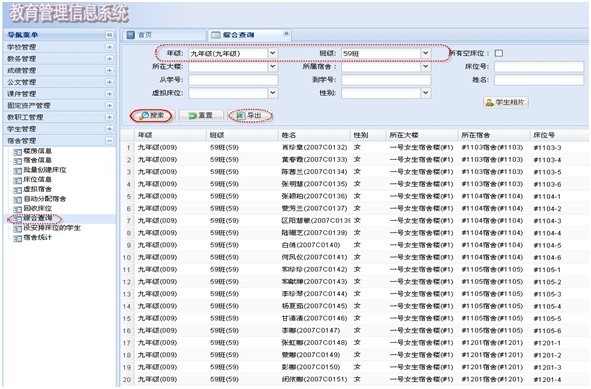The image size is (591, 389).
Task: Click into the 到学号 input field
Action: click(386, 80)
